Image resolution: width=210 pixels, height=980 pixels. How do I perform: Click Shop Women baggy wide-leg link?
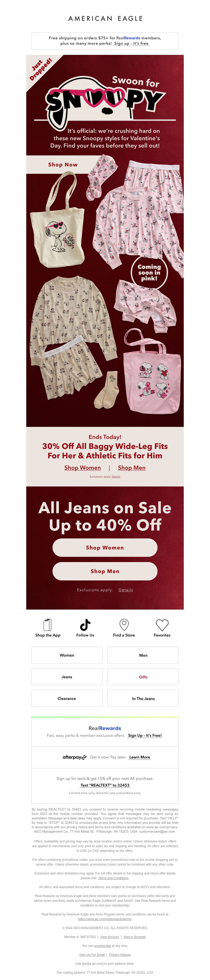tap(82, 468)
